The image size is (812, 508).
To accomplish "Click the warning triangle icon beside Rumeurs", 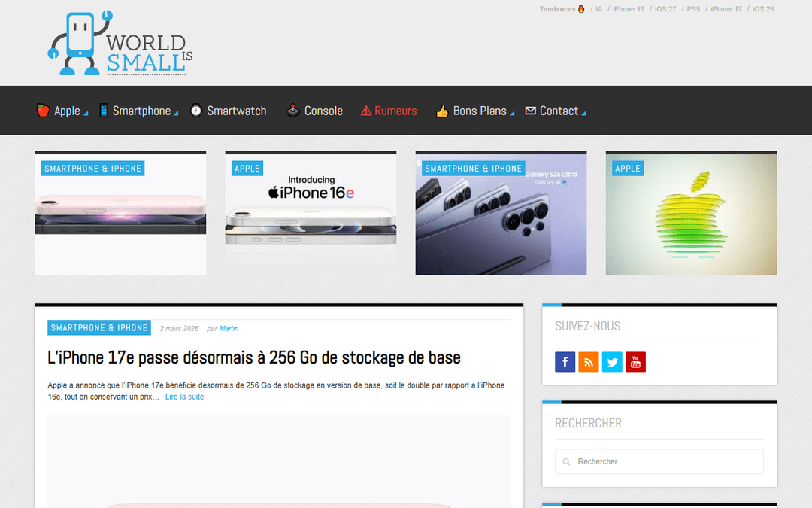I will coord(366,111).
